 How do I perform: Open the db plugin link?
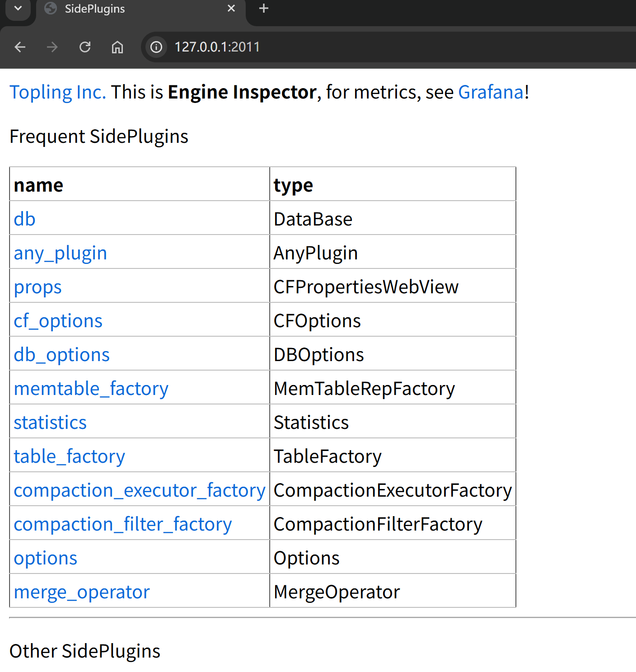[x=24, y=219]
